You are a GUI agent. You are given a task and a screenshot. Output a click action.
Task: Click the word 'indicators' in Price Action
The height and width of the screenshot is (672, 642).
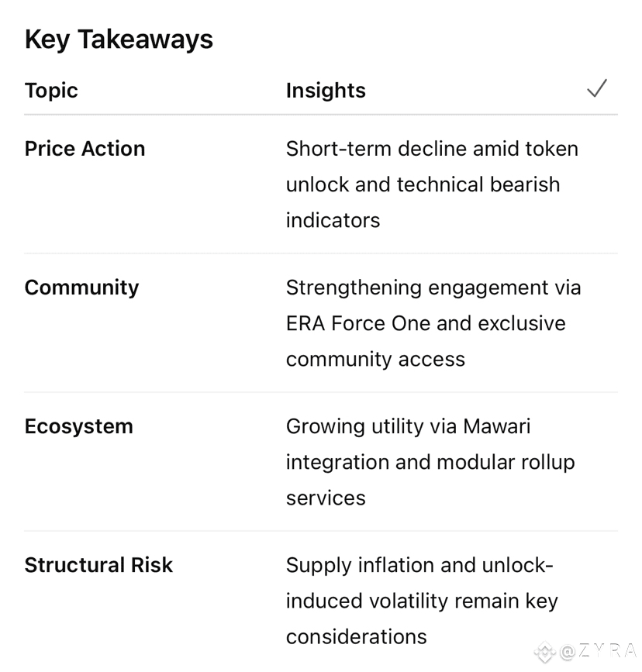333,220
